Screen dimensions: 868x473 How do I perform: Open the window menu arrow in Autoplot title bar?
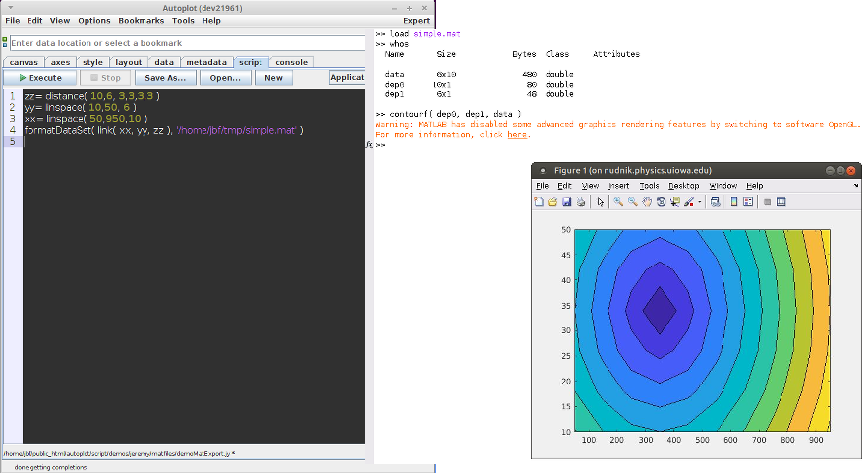tap(10, 6)
